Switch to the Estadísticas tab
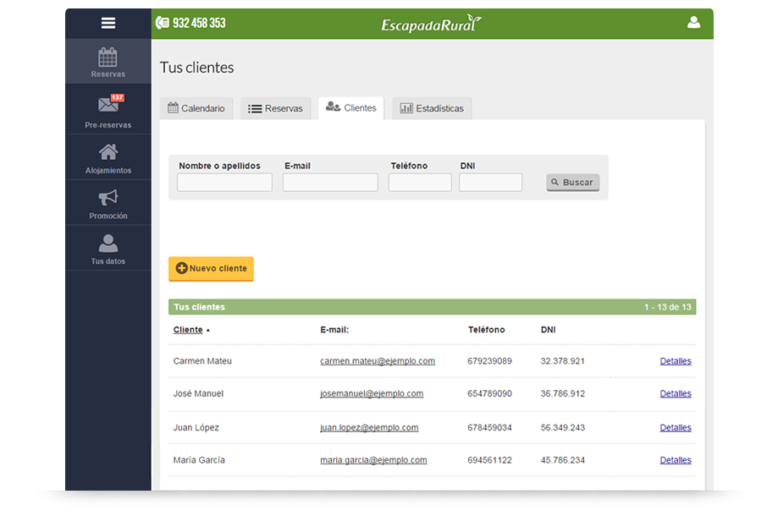 432,108
